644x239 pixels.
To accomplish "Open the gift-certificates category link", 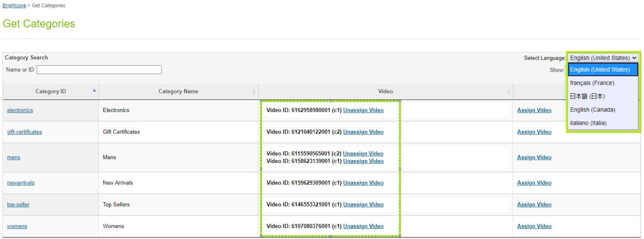I will pos(25,132).
